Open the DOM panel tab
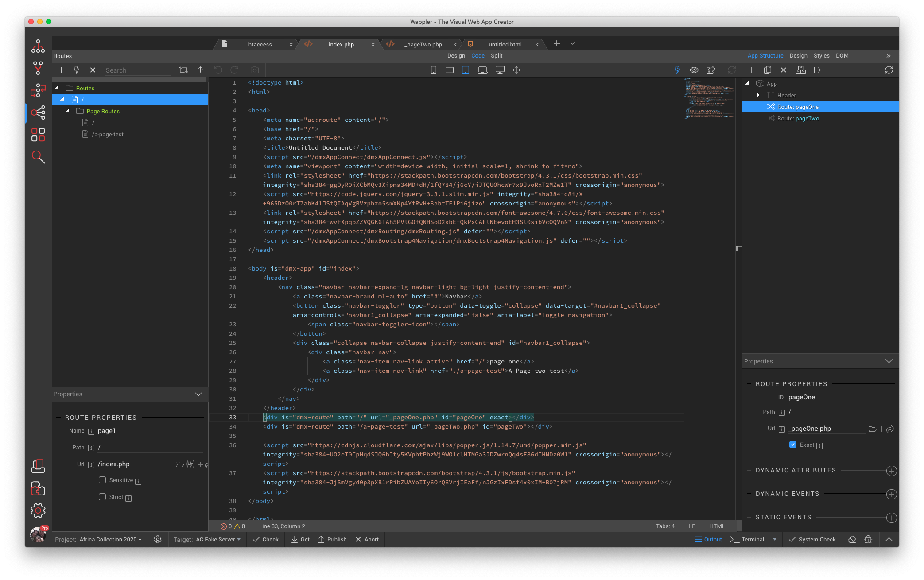 pyautogui.click(x=842, y=56)
